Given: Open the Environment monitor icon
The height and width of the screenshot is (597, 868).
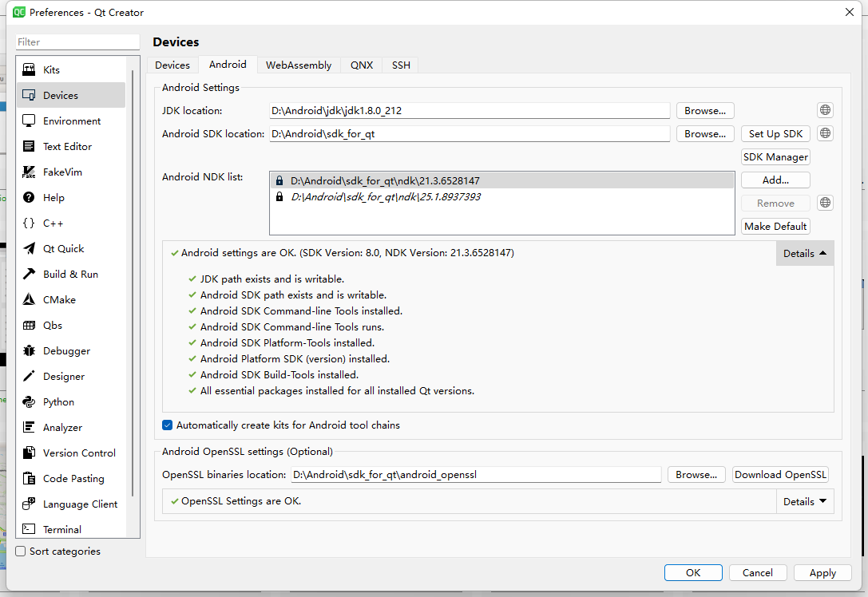Looking at the screenshot, I should pos(29,121).
